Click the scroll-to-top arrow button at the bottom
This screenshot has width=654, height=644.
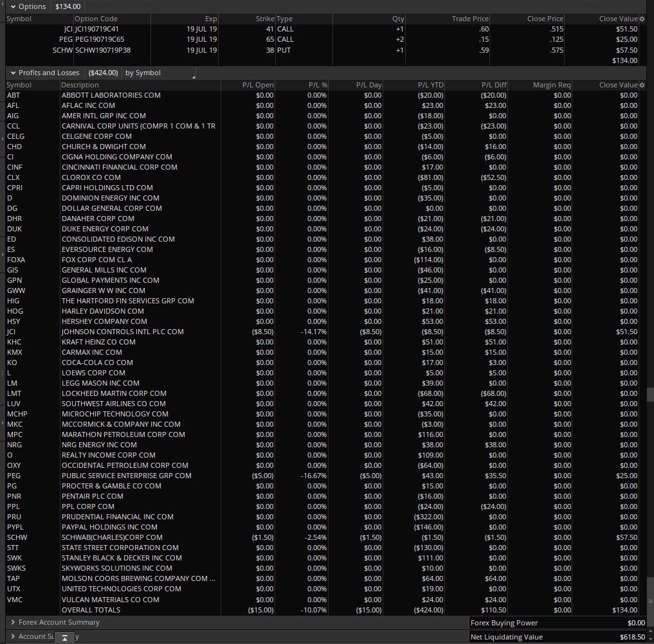65,638
